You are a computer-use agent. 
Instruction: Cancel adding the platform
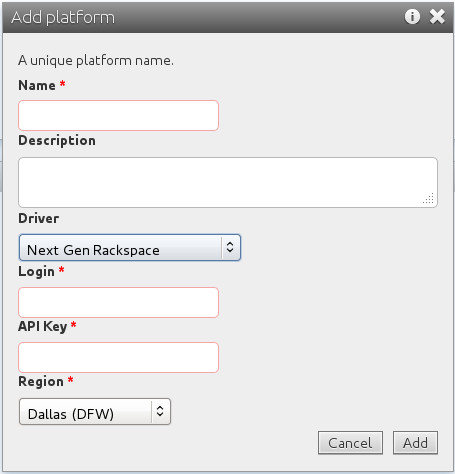(x=350, y=443)
